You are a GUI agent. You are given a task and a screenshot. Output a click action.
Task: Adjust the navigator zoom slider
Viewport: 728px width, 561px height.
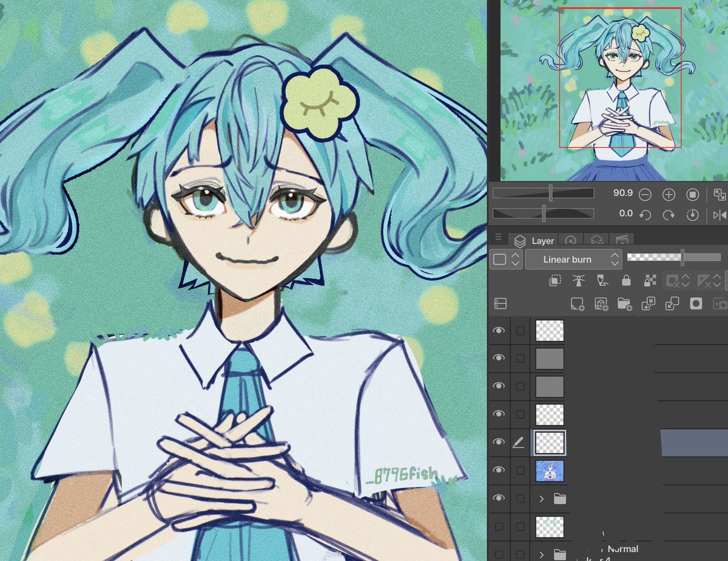tap(543, 193)
